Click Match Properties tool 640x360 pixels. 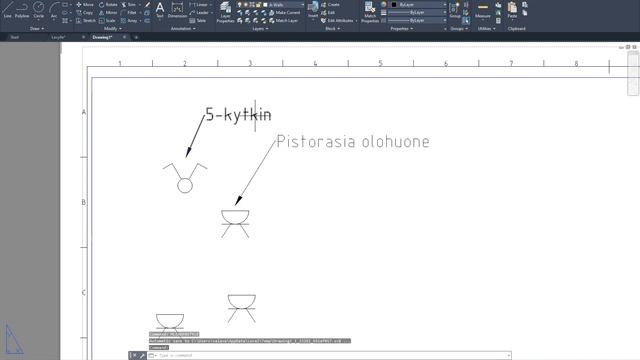[x=370, y=11]
